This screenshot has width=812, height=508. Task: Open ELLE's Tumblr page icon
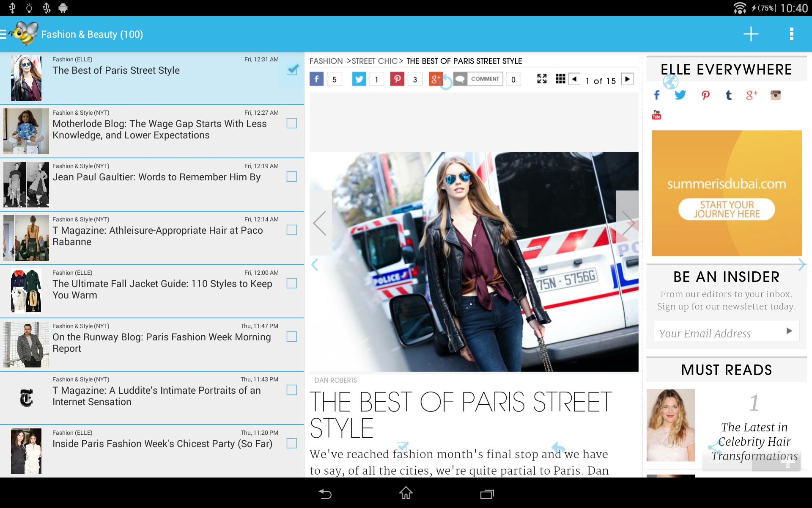(728, 95)
